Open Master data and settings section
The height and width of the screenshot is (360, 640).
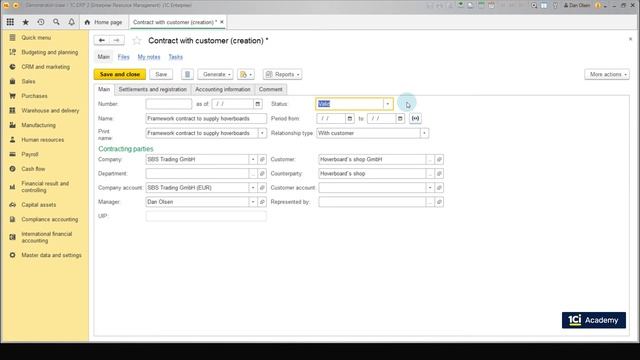[x=51, y=255]
